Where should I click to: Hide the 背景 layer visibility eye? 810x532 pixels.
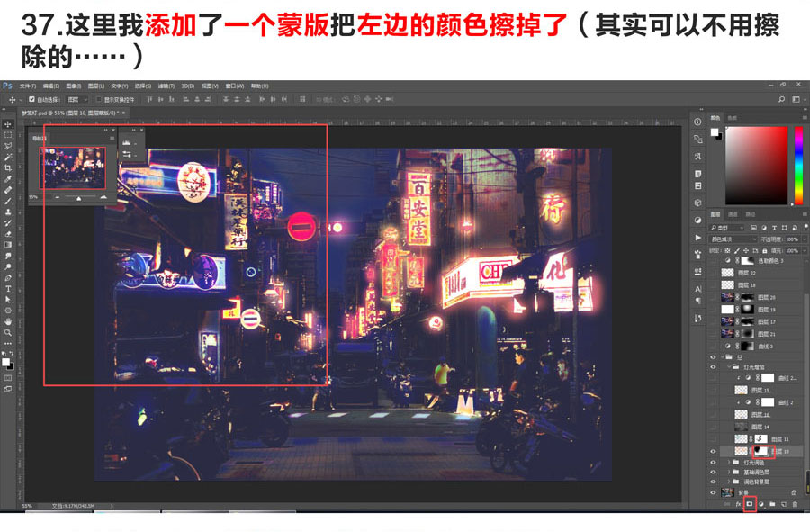[712, 491]
